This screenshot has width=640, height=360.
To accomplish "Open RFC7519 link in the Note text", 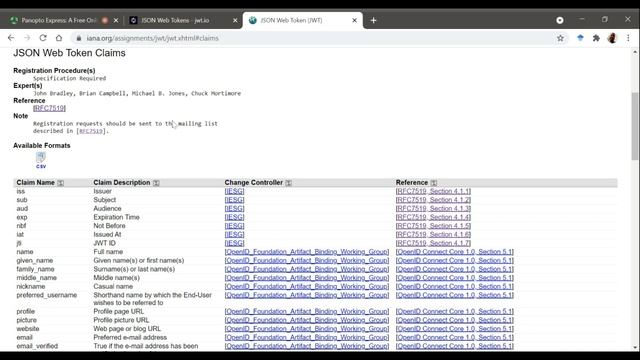I will [x=91, y=131].
